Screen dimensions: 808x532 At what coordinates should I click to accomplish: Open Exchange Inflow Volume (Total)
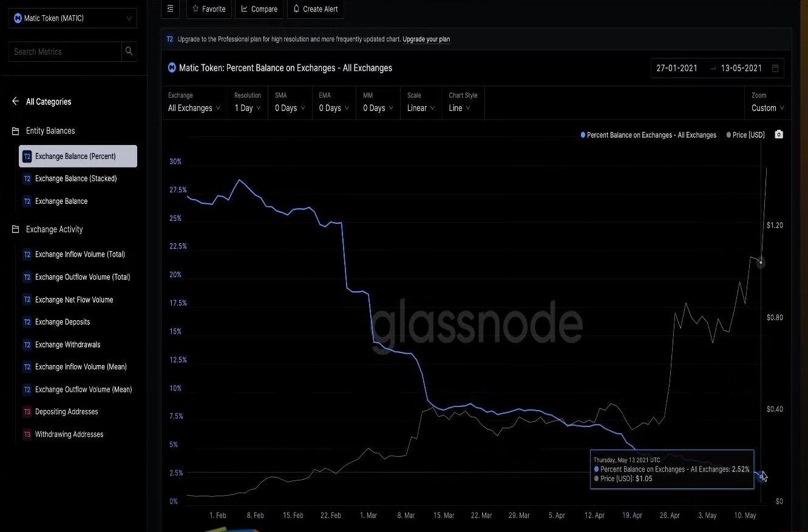coord(80,254)
